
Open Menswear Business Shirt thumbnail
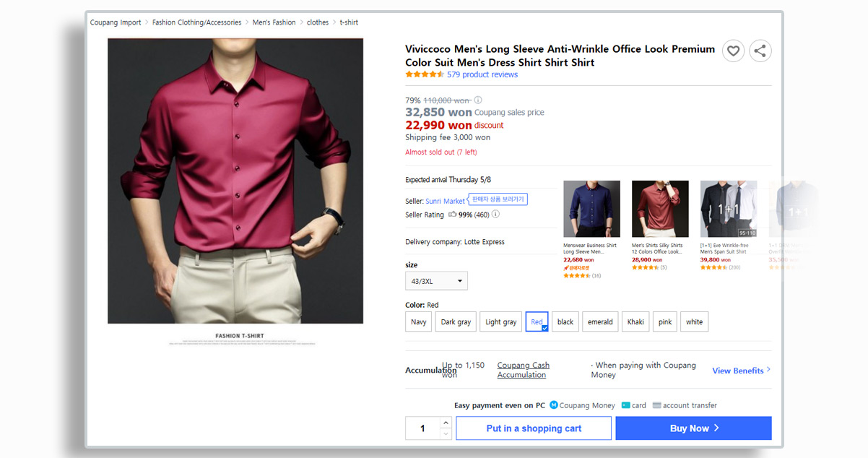(591, 209)
